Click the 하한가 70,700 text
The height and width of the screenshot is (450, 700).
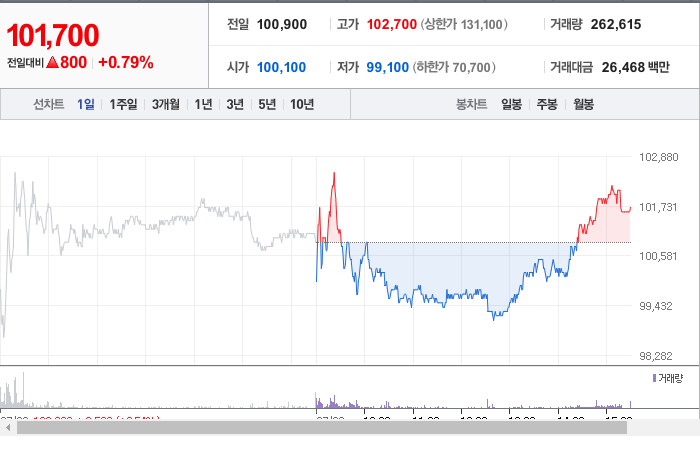pos(454,67)
